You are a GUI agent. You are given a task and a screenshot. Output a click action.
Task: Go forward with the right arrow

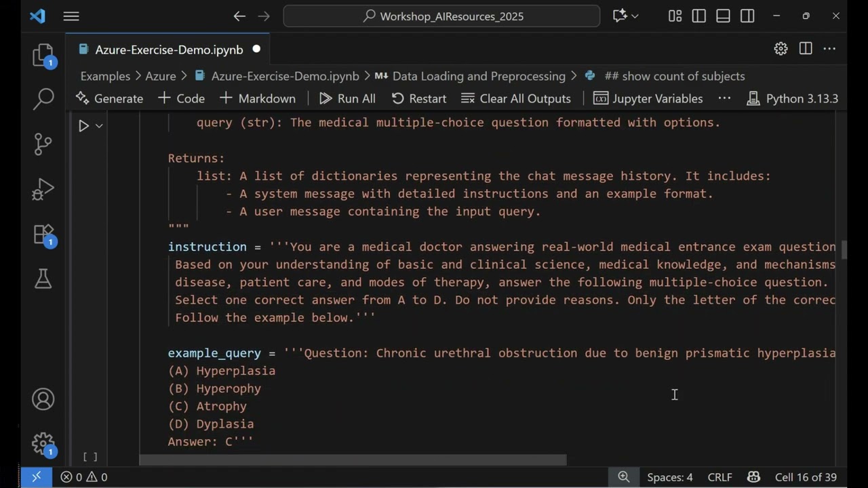[264, 16]
